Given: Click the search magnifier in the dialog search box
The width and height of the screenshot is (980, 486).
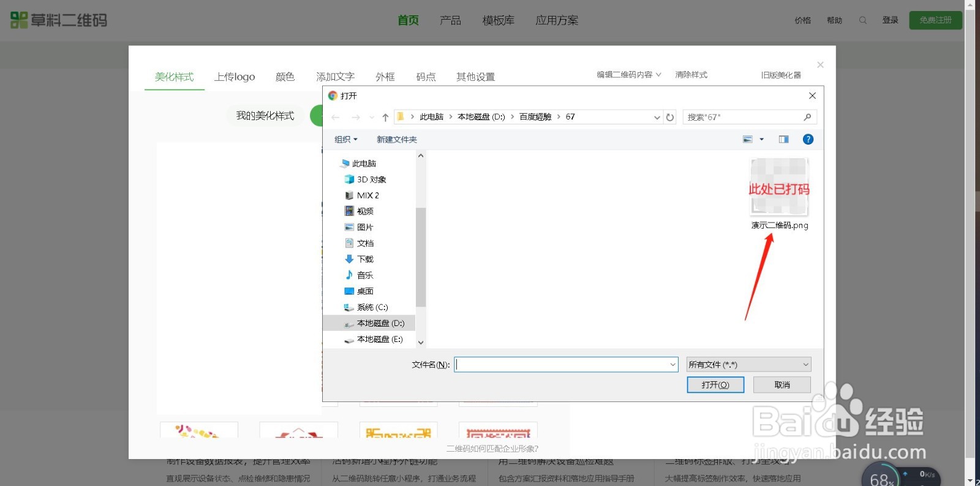Looking at the screenshot, I should pos(807,117).
